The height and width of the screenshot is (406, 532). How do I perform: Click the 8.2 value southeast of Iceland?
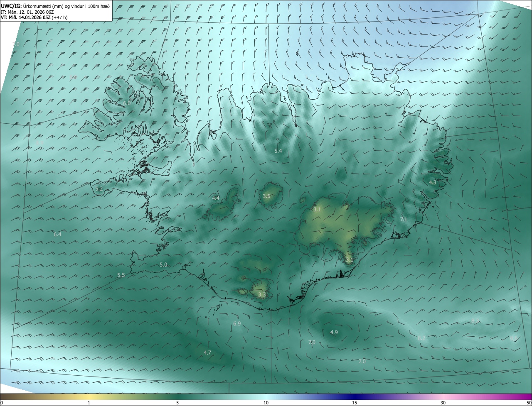click(x=421, y=338)
